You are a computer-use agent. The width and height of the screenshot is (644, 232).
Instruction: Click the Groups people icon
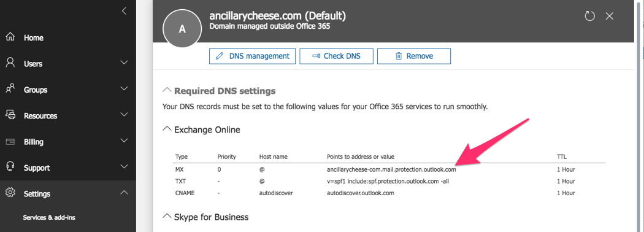[10, 89]
